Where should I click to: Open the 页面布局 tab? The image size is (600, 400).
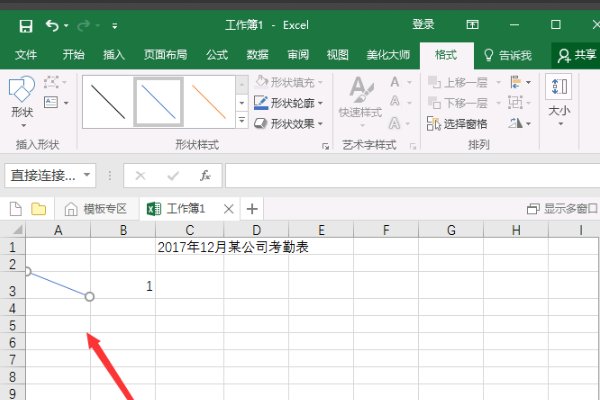(165, 55)
